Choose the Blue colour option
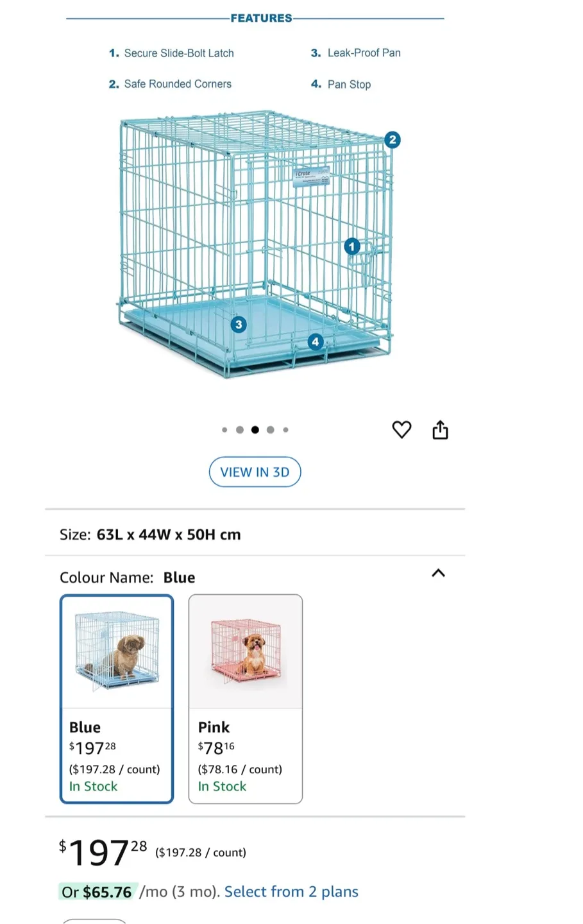The image size is (583, 924). (x=116, y=698)
